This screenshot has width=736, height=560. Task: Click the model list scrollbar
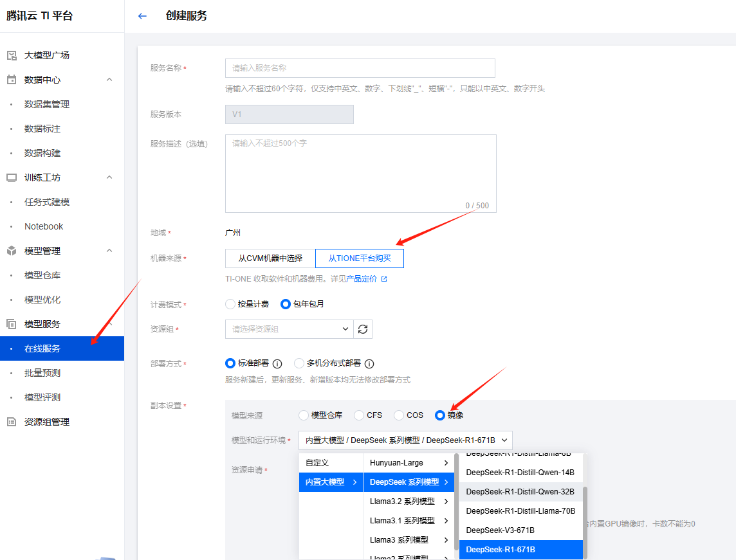coord(585,523)
